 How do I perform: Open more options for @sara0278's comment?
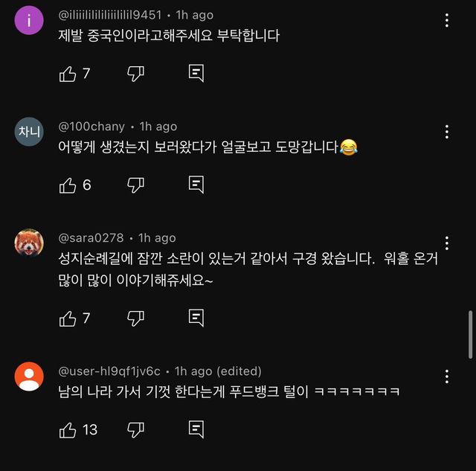(447, 243)
